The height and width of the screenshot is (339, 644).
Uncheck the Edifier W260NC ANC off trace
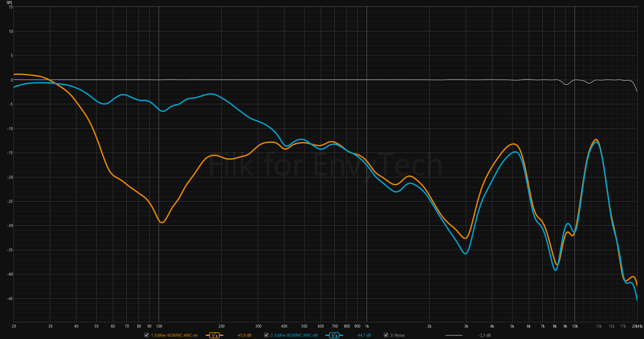(266, 335)
